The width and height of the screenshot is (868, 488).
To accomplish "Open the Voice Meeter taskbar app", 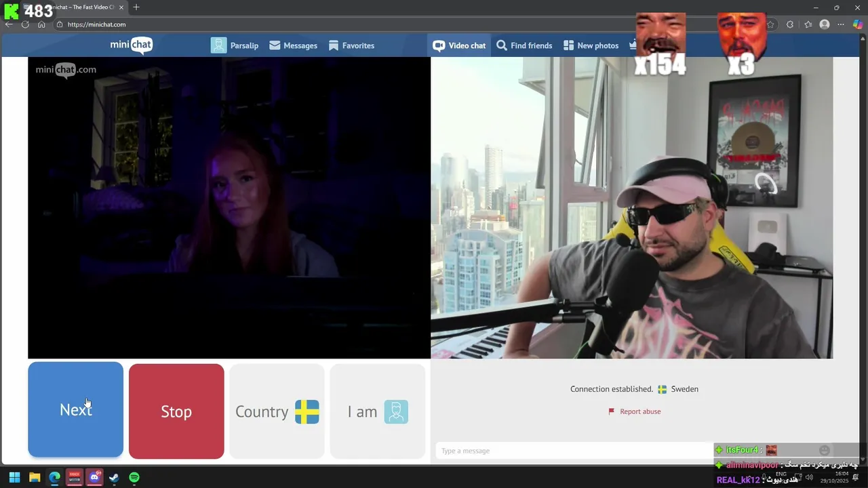I will point(75,477).
